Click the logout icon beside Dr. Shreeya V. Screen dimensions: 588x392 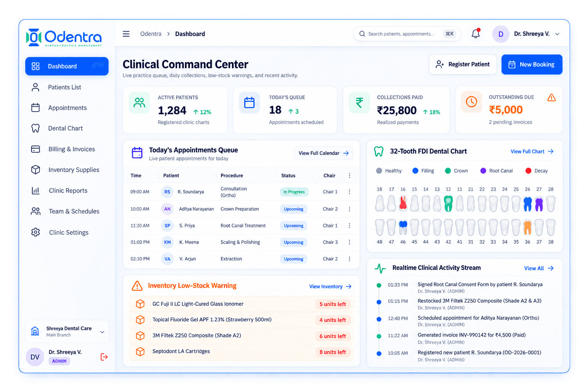[104, 357]
